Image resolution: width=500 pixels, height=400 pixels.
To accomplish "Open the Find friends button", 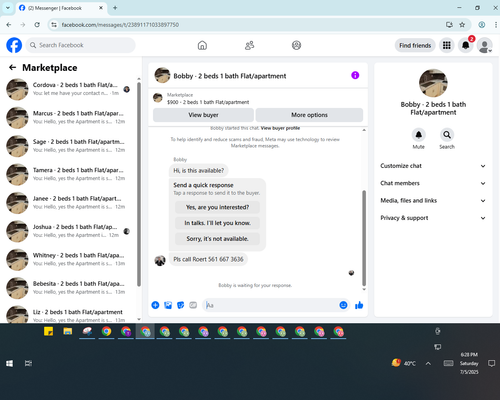I will 415,45.
